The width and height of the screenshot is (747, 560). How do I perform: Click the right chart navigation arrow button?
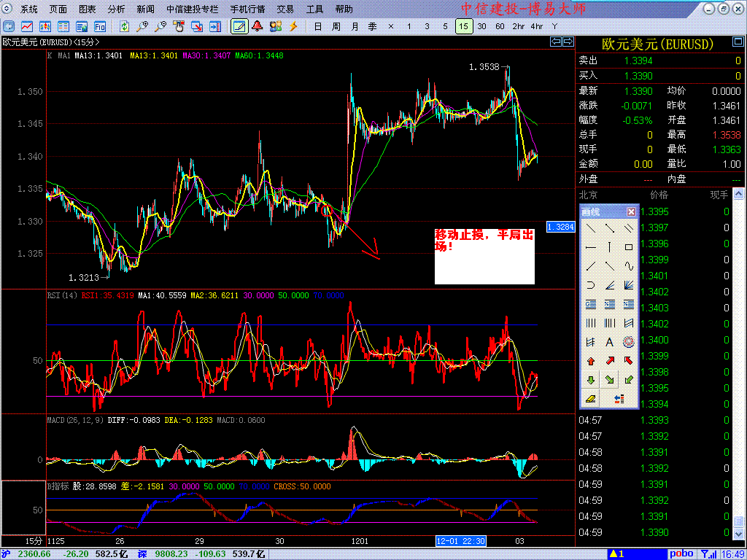(568, 42)
